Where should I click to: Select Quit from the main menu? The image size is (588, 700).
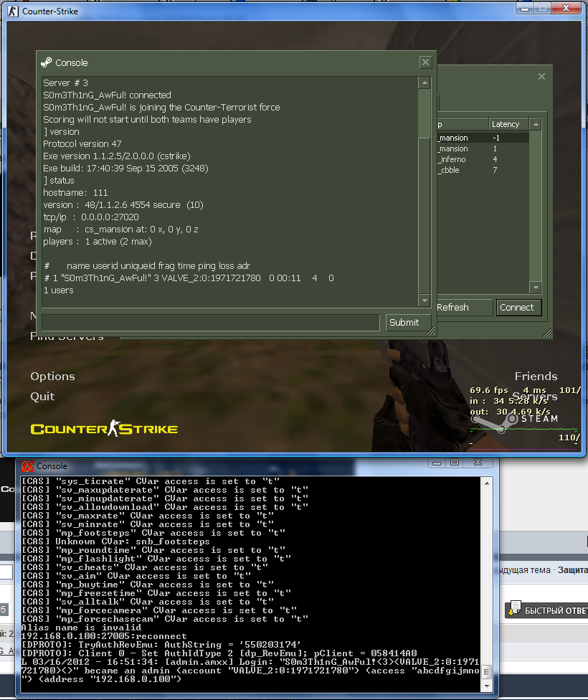[x=42, y=397]
